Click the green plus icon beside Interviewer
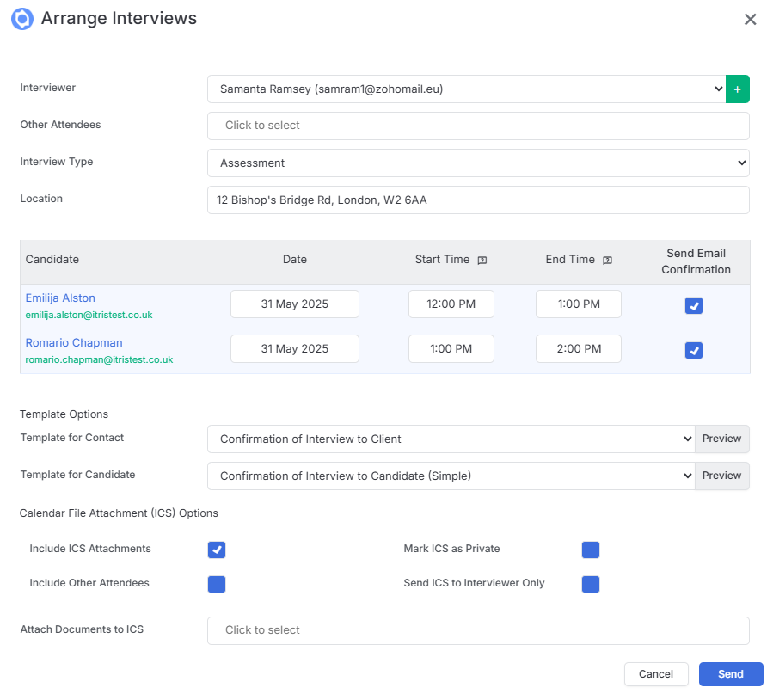Viewport: 767px width, 700px height. 737,89
